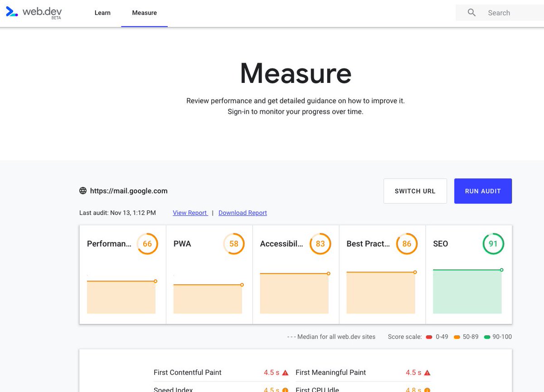Click the Best Practices card title
Image resolution: width=544 pixels, height=392 pixels.
368,244
